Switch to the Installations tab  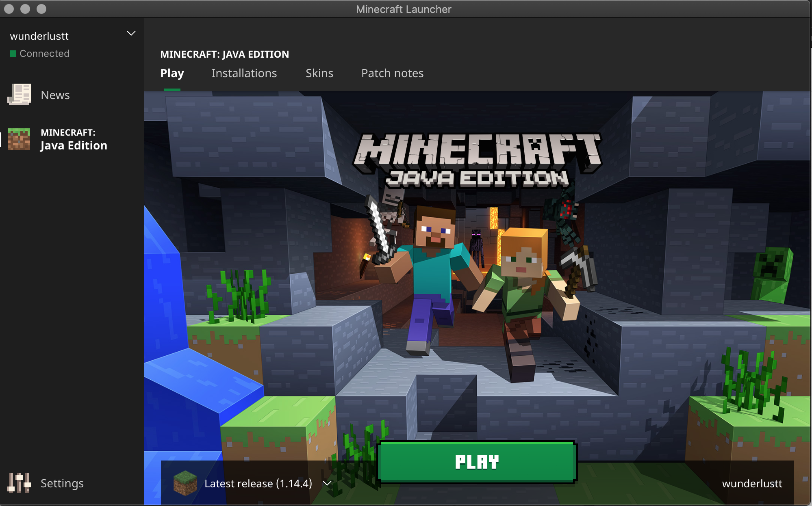coord(244,73)
